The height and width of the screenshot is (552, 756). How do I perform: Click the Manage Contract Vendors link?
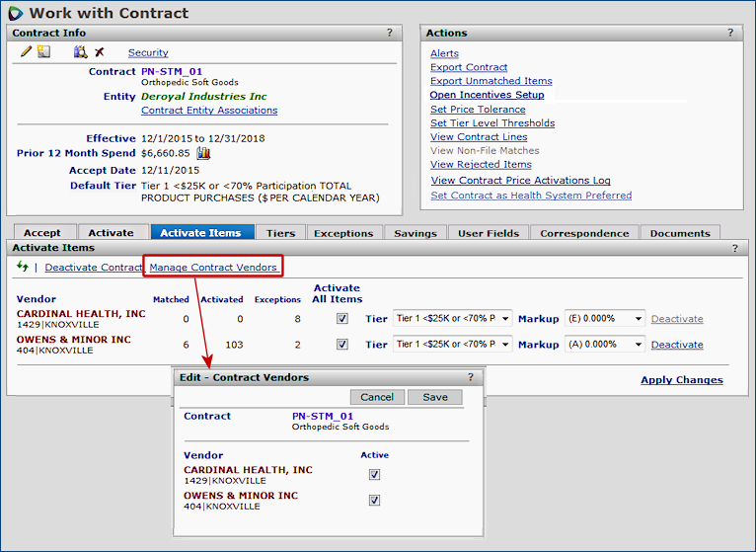[213, 268]
